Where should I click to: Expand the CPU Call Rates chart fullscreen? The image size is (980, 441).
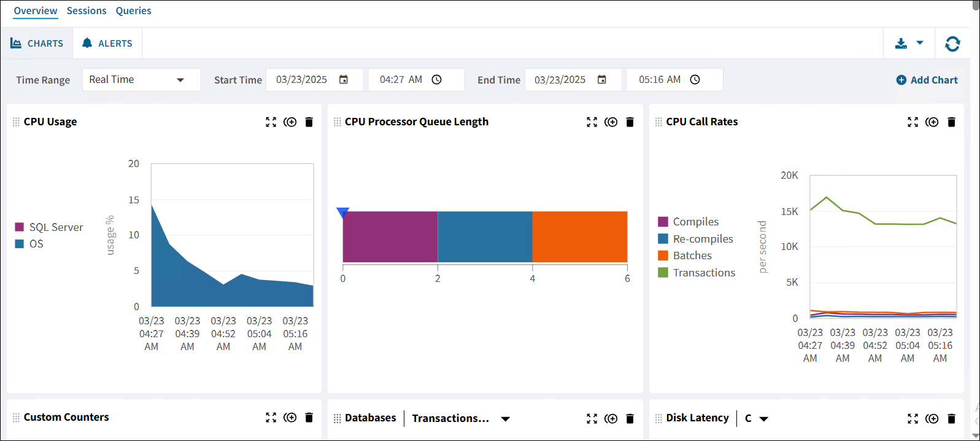pos(913,122)
